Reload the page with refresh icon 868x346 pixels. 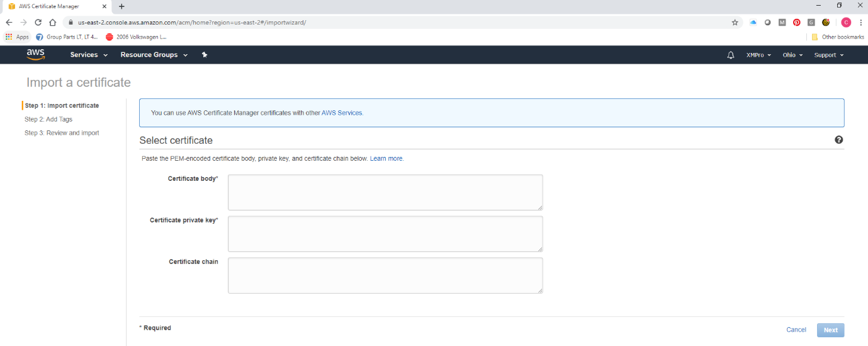click(38, 22)
